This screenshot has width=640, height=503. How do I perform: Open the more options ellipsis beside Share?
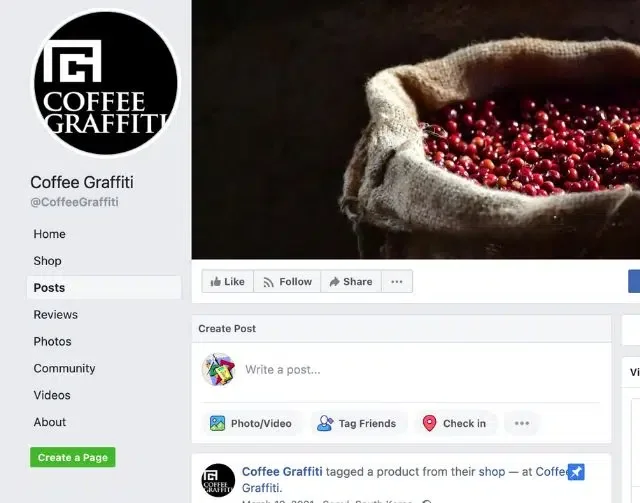397,281
